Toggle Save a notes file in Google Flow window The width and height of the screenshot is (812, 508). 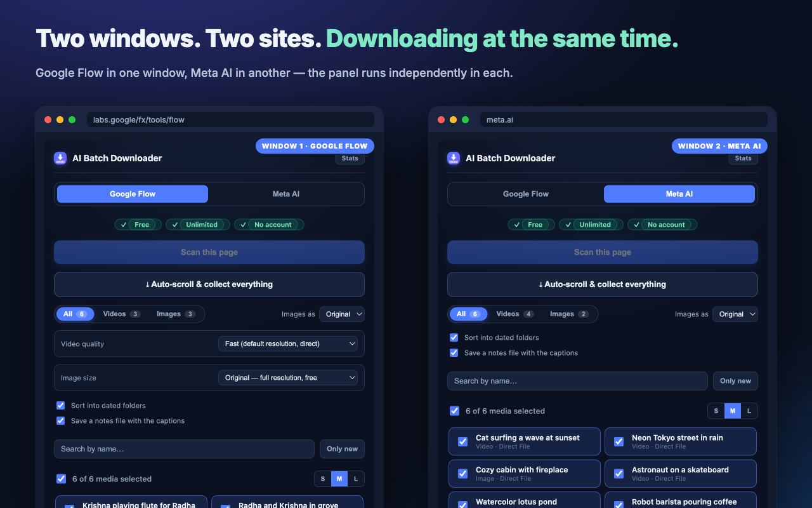click(61, 420)
